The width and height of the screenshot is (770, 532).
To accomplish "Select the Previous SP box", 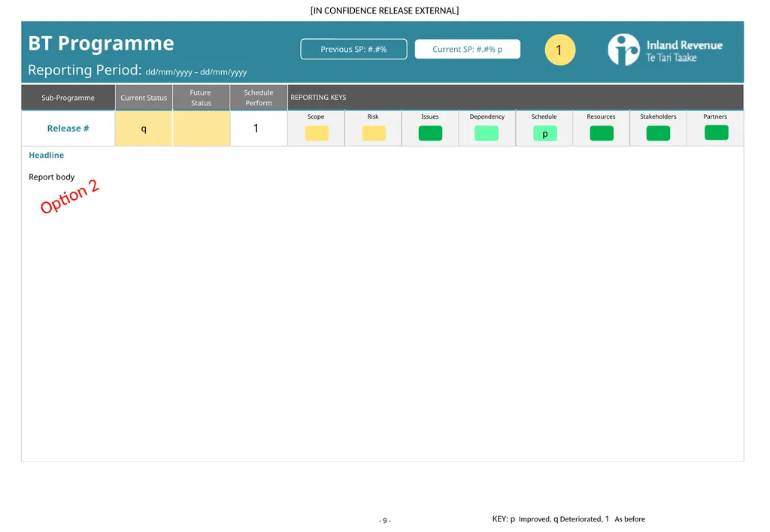I will pos(353,49).
